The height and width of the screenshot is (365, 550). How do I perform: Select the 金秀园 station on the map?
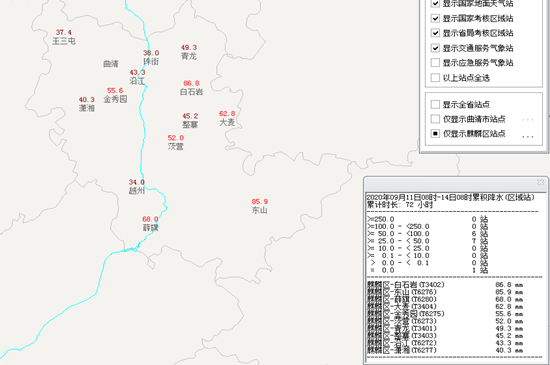[x=115, y=99]
